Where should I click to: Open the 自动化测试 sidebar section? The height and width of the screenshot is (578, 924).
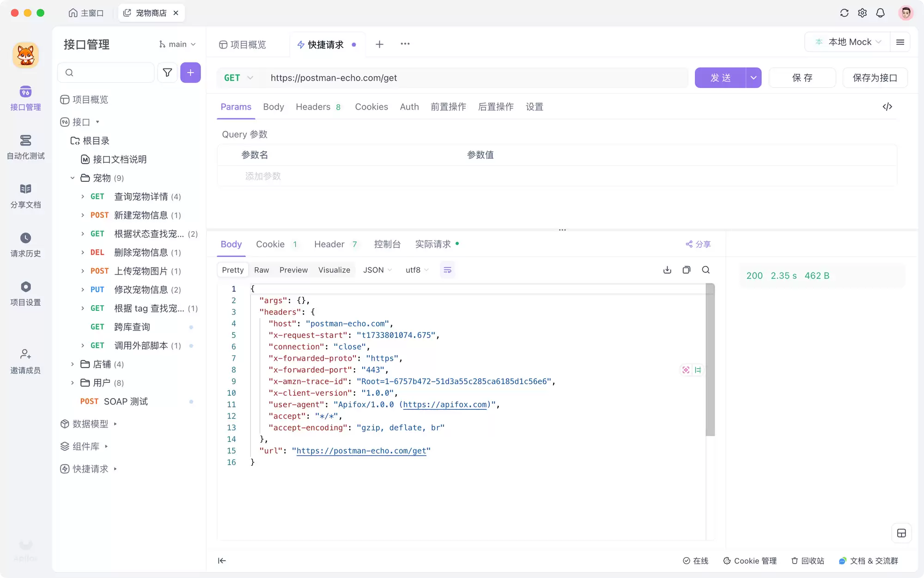[x=25, y=148]
